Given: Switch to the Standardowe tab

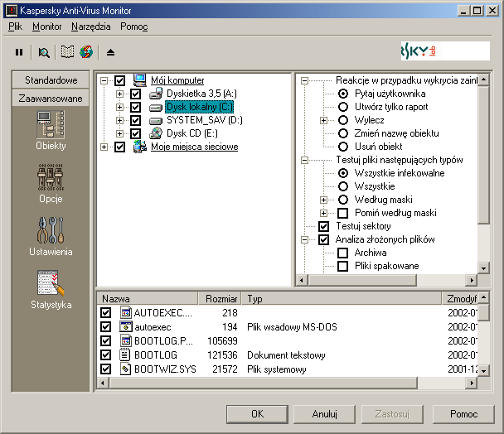Looking at the screenshot, I should tap(51, 80).
